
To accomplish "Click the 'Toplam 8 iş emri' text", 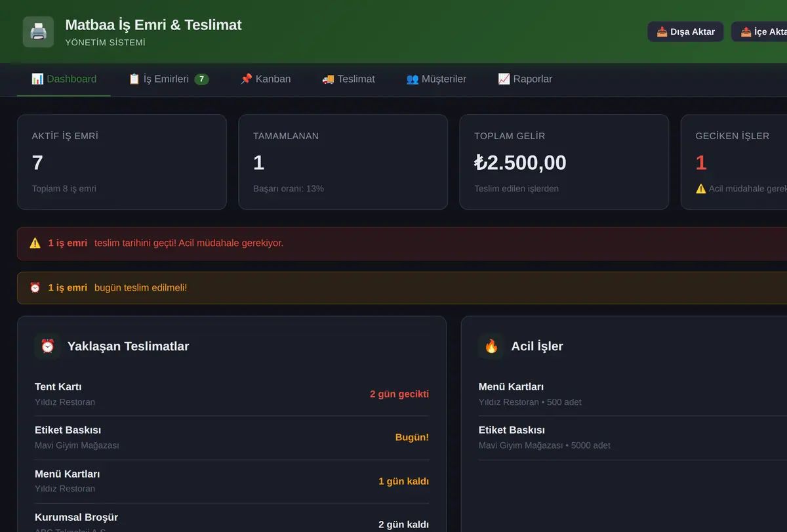I will pos(64,189).
